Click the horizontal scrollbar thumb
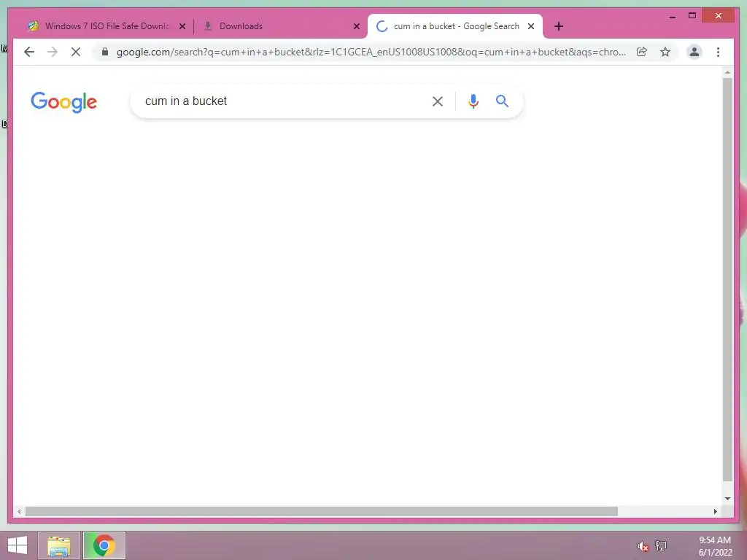The image size is (747, 560). (322, 511)
